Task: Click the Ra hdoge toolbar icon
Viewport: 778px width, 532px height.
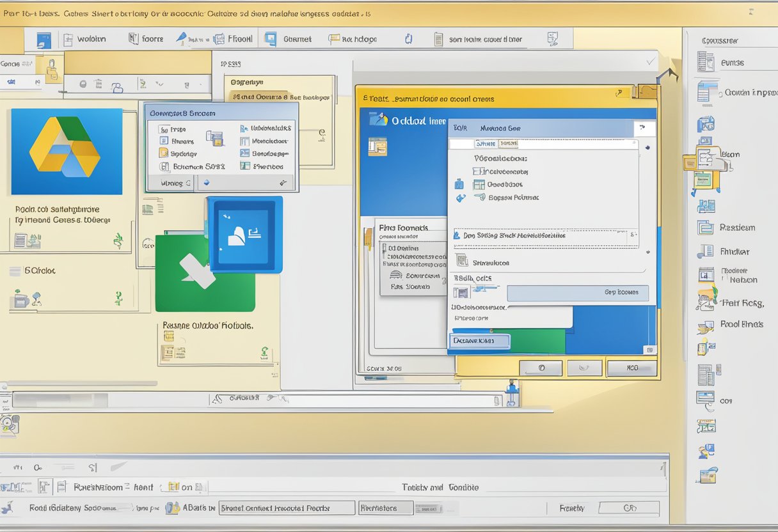Action: 335,40
